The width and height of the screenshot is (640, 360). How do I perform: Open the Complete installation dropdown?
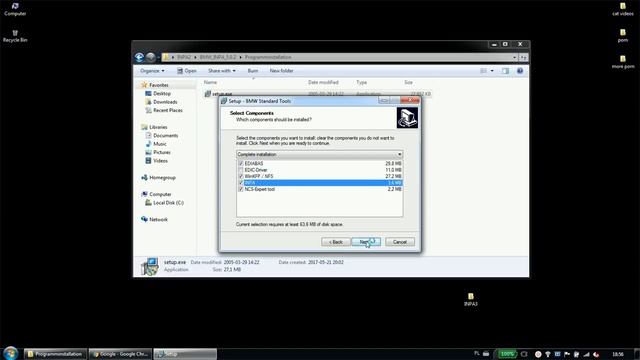pos(320,154)
